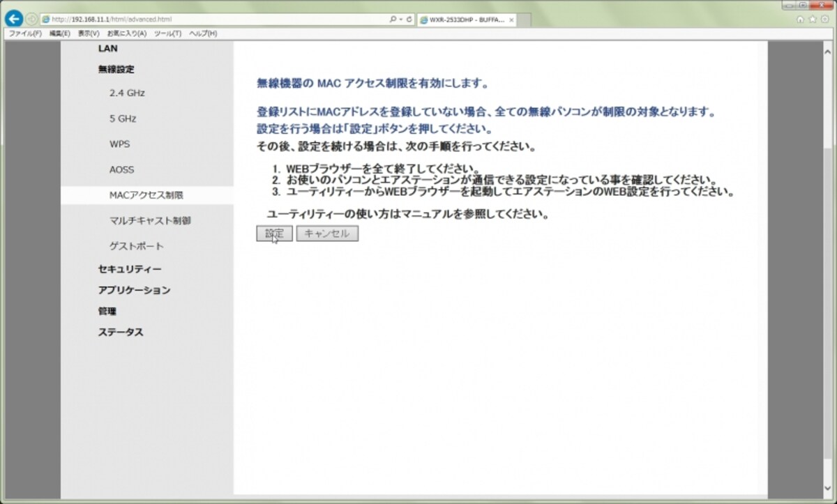
Task: Open the favorites star icon
Action: [813, 20]
